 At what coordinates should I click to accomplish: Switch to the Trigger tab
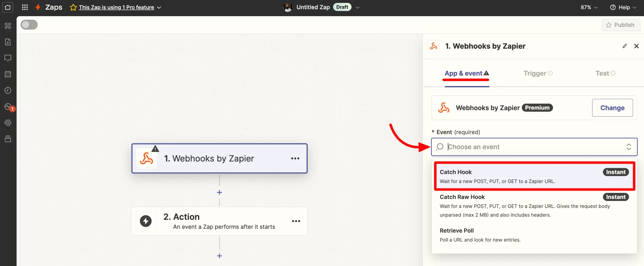(x=535, y=73)
